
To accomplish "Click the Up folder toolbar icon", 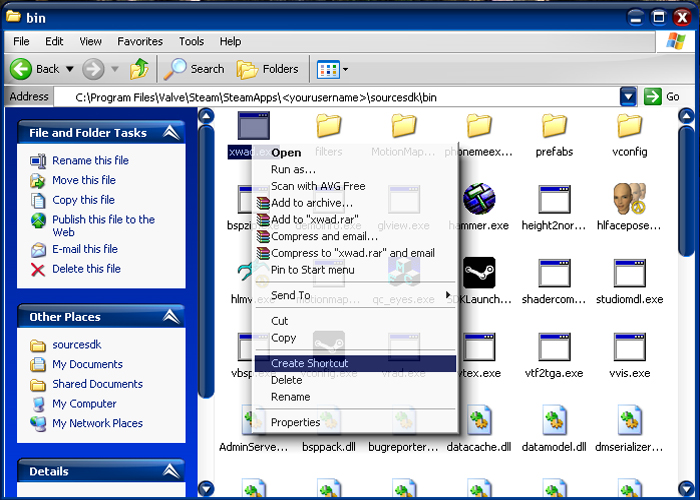I will pos(139,69).
